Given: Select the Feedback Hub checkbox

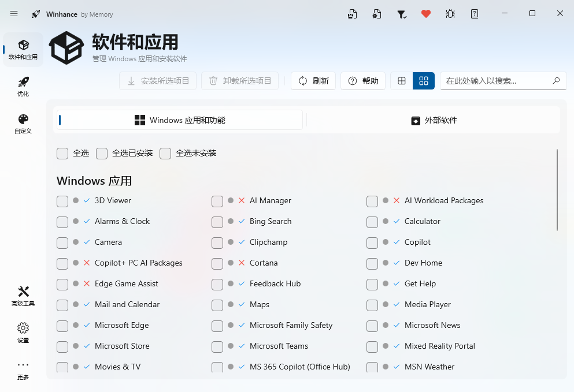Looking at the screenshot, I should [217, 285].
